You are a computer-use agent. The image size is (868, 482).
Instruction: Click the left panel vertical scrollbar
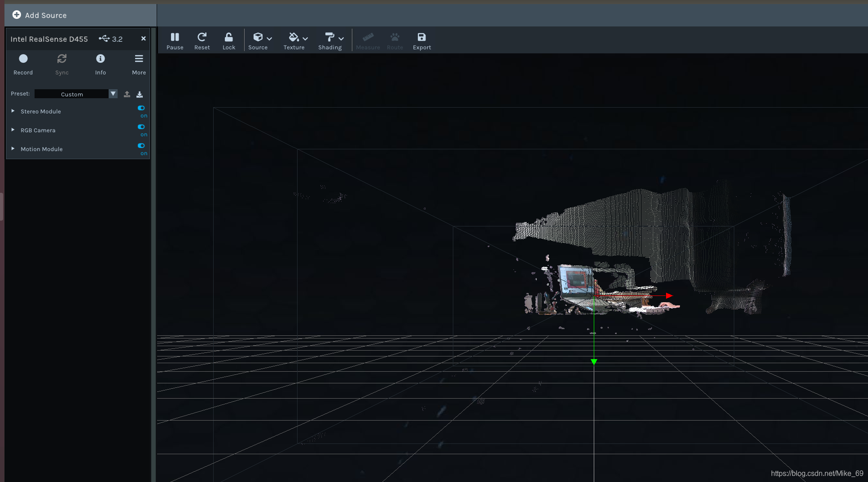tap(153, 254)
